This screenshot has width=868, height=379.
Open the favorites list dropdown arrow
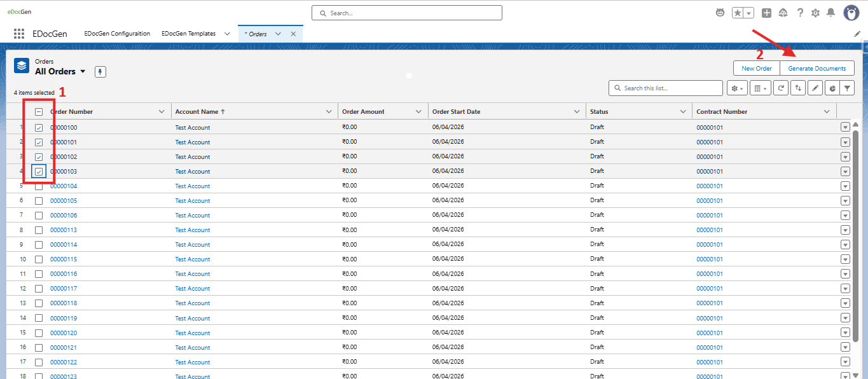tap(749, 13)
